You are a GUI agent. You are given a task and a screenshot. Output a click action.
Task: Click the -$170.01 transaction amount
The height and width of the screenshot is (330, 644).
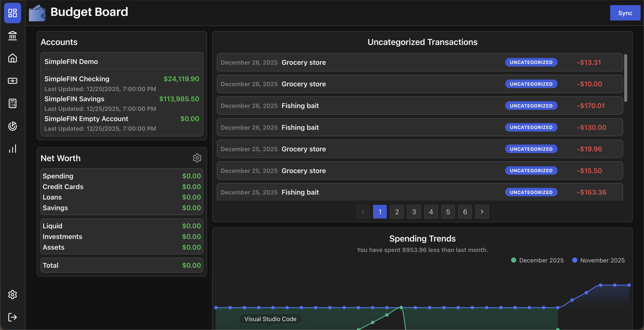(x=591, y=106)
